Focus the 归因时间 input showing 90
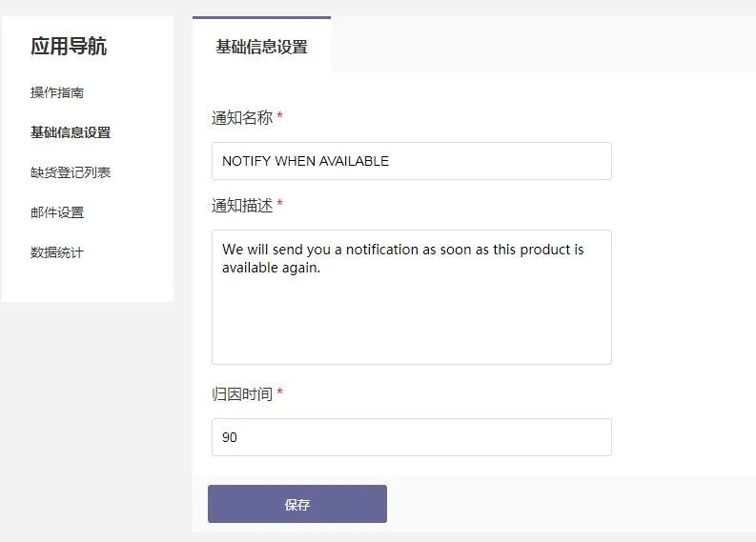The image size is (756, 542). coord(411,438)
